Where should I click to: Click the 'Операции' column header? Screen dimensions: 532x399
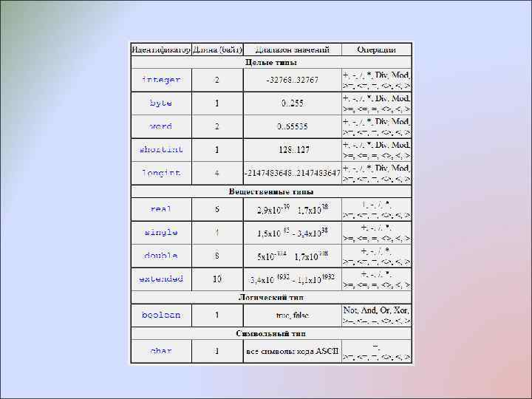tap(376, 50)
